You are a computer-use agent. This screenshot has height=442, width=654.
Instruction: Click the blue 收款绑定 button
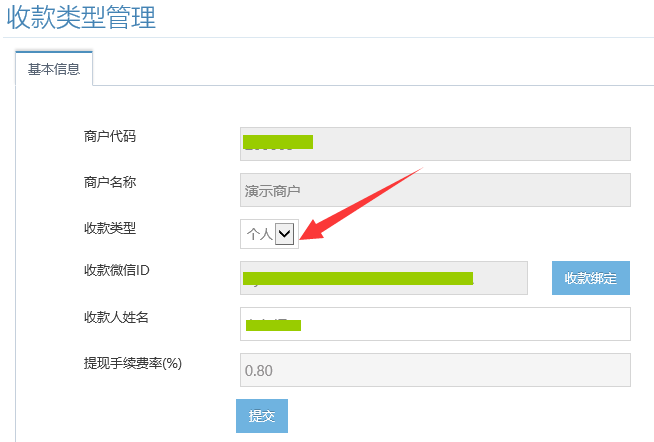click(591, 278)
